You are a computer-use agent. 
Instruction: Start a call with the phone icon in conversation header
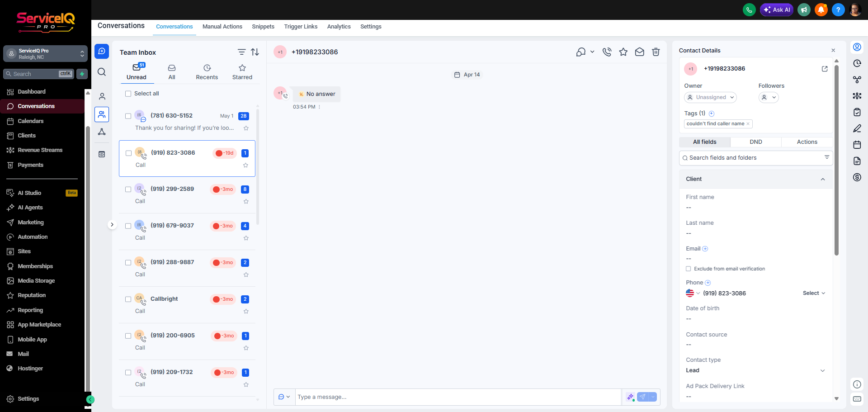(607, 52)
